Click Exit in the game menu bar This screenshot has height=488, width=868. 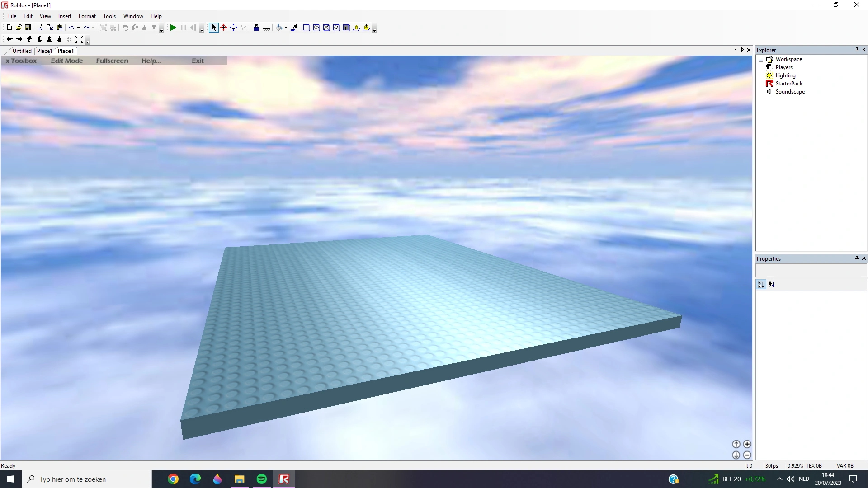click(198, 61)
